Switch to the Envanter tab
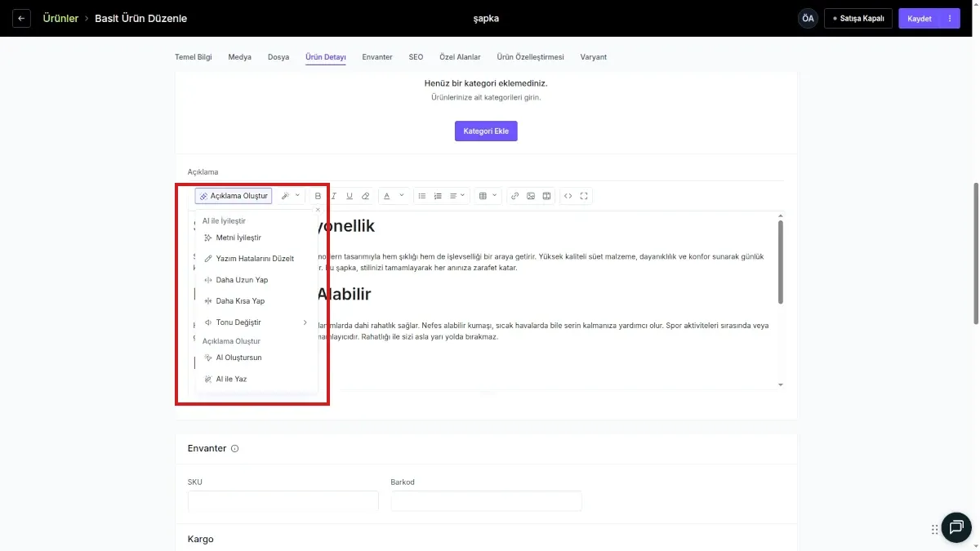The height and width of the screenshot is (551, 980). pos(377,57)
